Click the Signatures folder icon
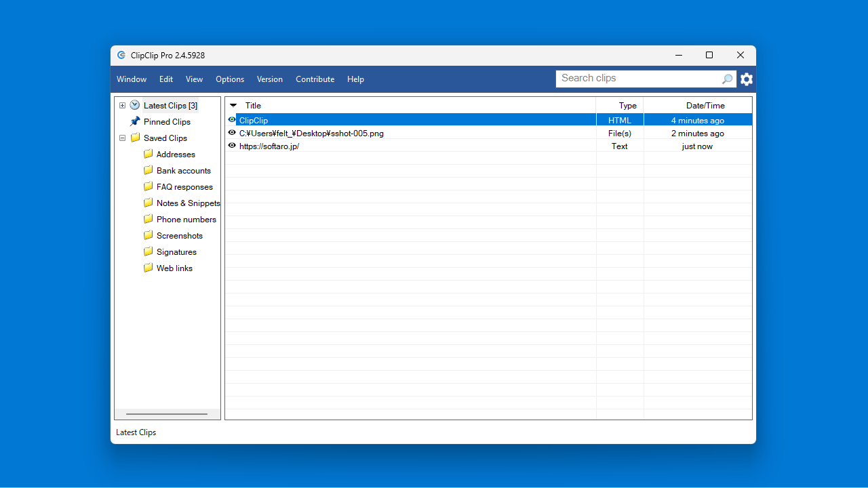Viewport: 868px width, 488px height. (148, 251)
